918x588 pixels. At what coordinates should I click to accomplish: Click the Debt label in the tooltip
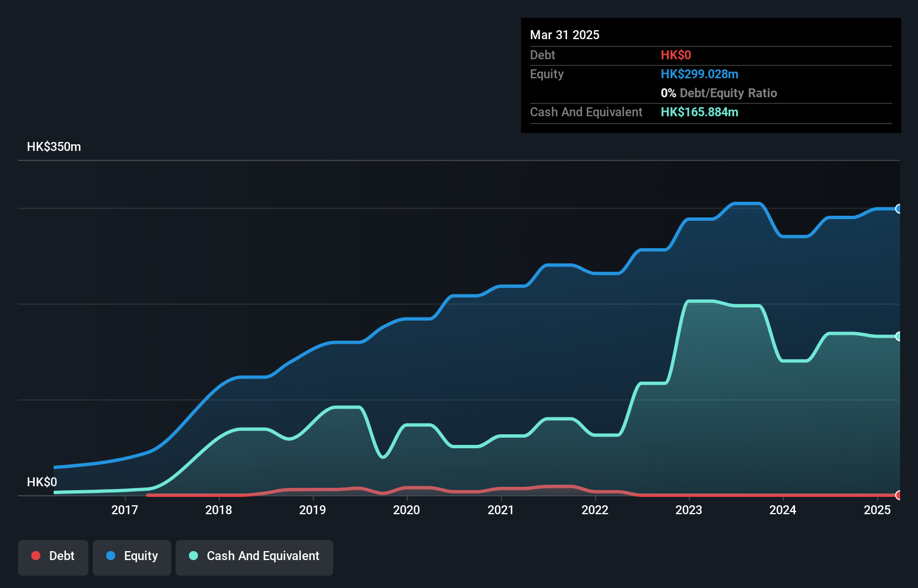point(542,55)
